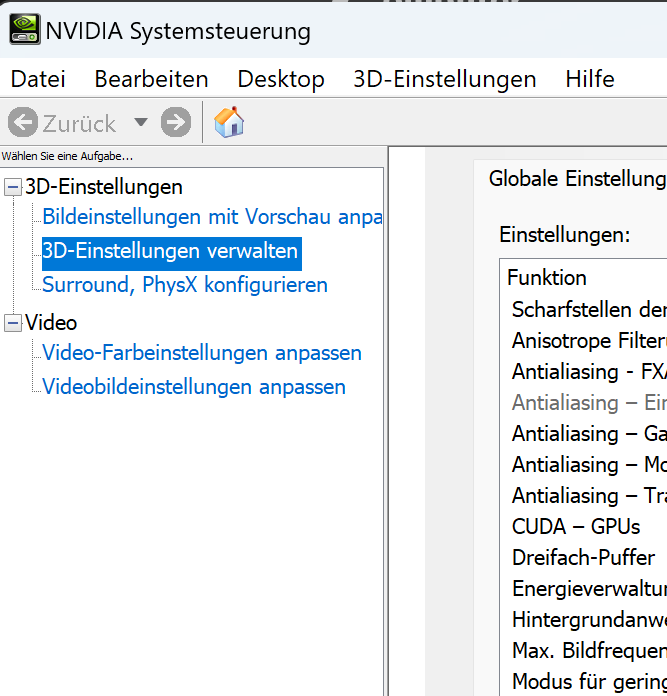Click the Funktion column header
The width and height of the screenshot is (667, 696).
[x=547, y=278]
